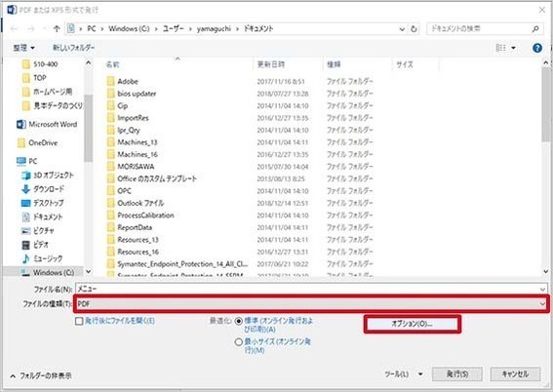Open OneDrive in the sidebar
The height and width of the screenshot is (392, 553).
pos(37,142)
